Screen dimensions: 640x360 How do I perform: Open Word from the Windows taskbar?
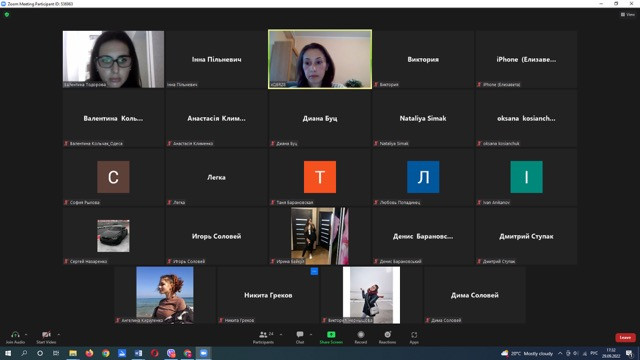click(x=138, y=353)
